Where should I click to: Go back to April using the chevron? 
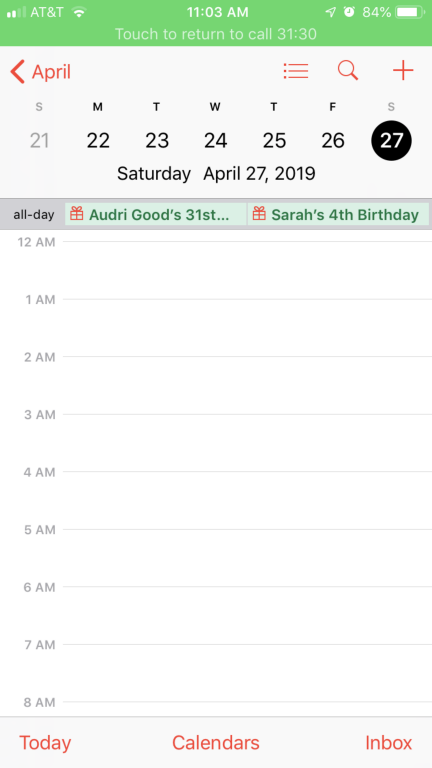pos(17,72)
